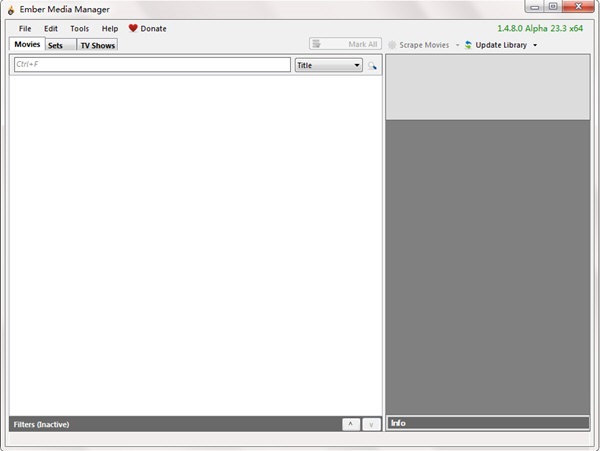Open the Edit menu

click(51, 29)
